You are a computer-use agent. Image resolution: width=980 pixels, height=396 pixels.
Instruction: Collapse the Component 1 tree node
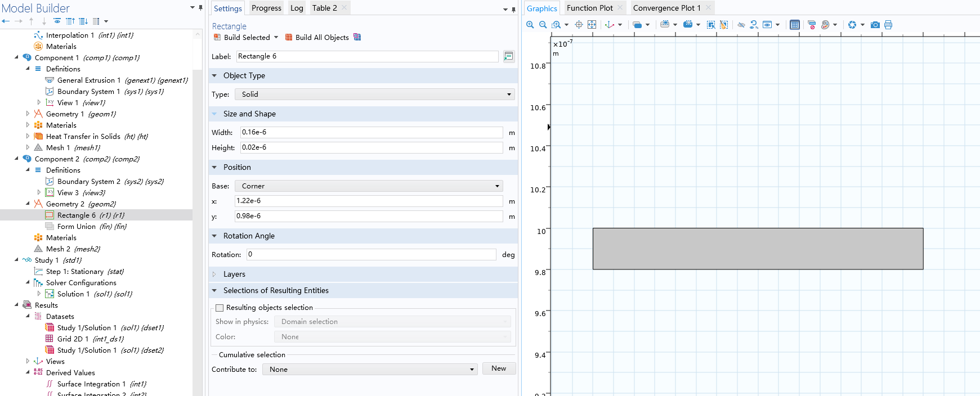(16, 57)
